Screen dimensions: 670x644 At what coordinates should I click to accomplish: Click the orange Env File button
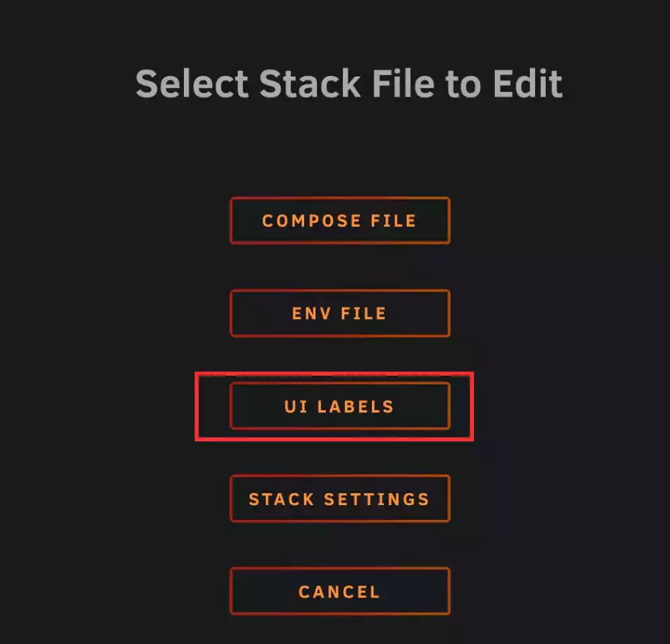pos(340,313)
